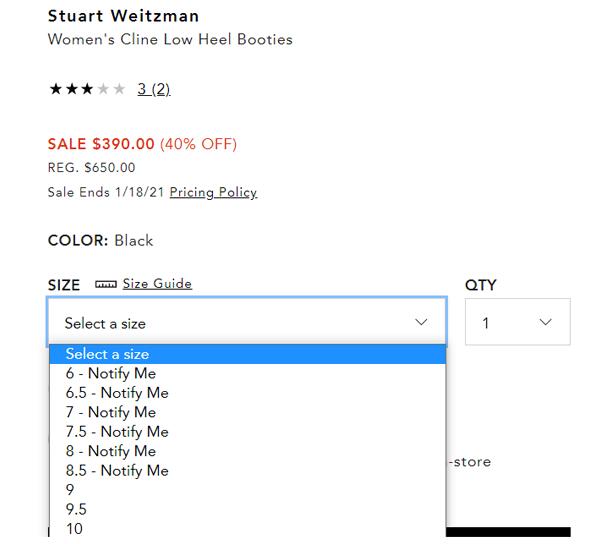Click the size dropdown chevron arrow

(x=421, y=322)
